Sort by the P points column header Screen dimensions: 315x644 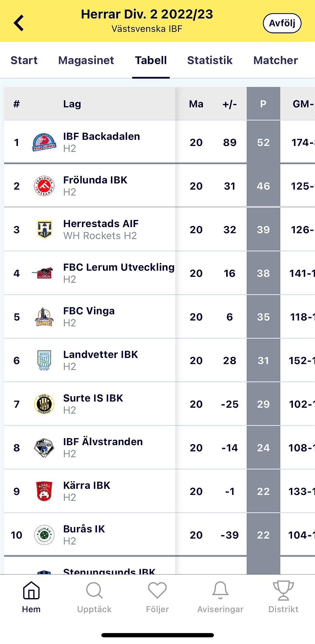pyautogui.click(x=263, y=104)
